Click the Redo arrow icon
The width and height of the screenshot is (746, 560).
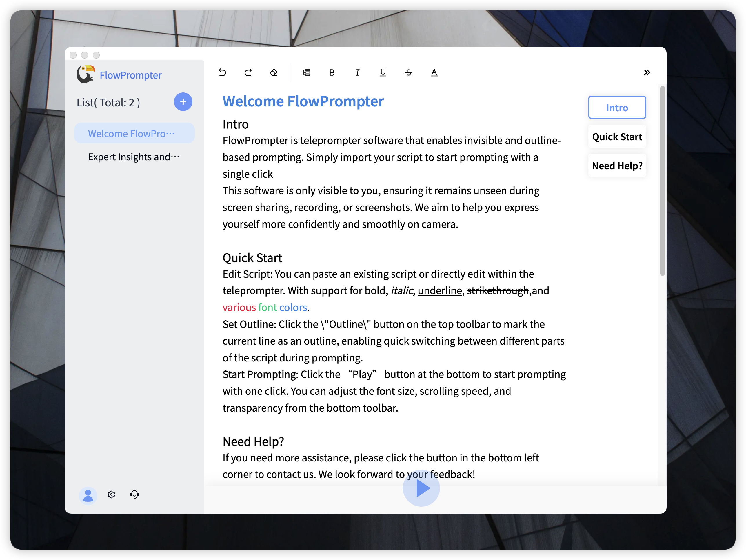pyautogui.click(x=248, y=72)
